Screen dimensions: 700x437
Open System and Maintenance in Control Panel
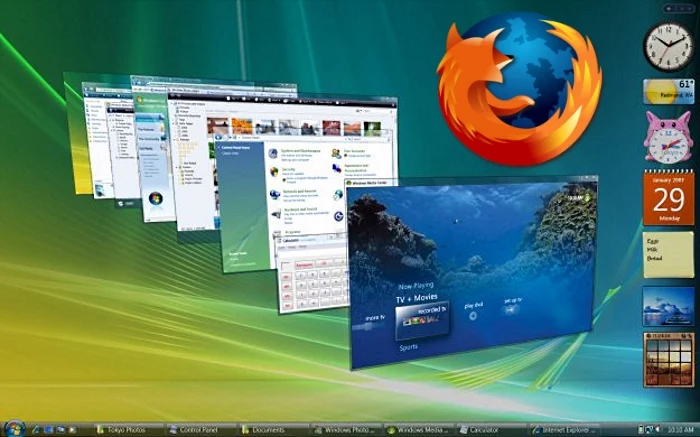point(300,151)
